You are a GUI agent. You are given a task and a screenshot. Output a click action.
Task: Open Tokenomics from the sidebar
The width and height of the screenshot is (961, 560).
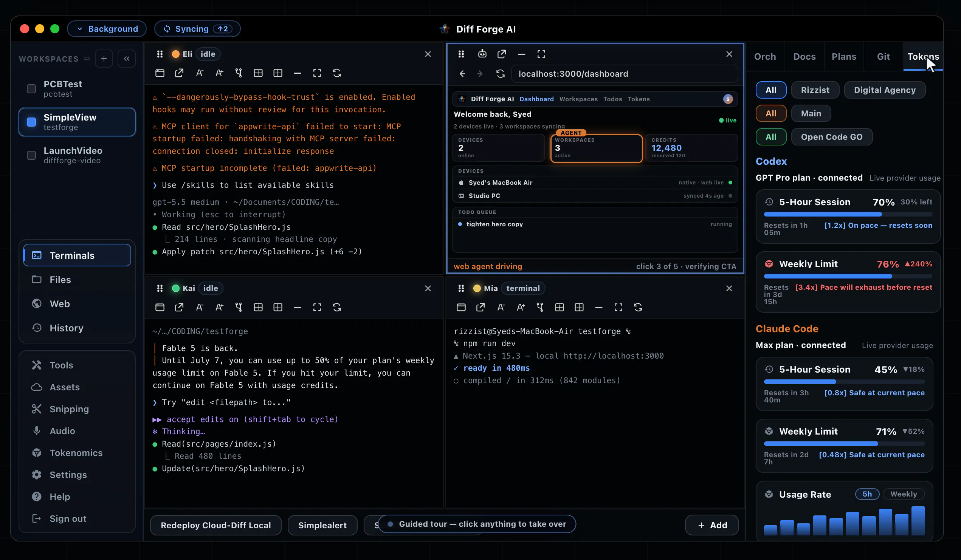(x=76, y=453)
